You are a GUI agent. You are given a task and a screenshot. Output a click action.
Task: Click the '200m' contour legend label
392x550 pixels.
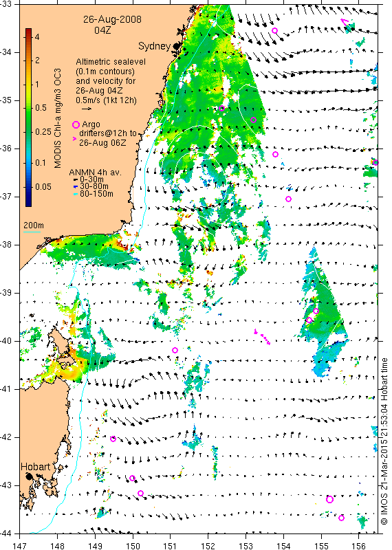click(x=34, y=225)
